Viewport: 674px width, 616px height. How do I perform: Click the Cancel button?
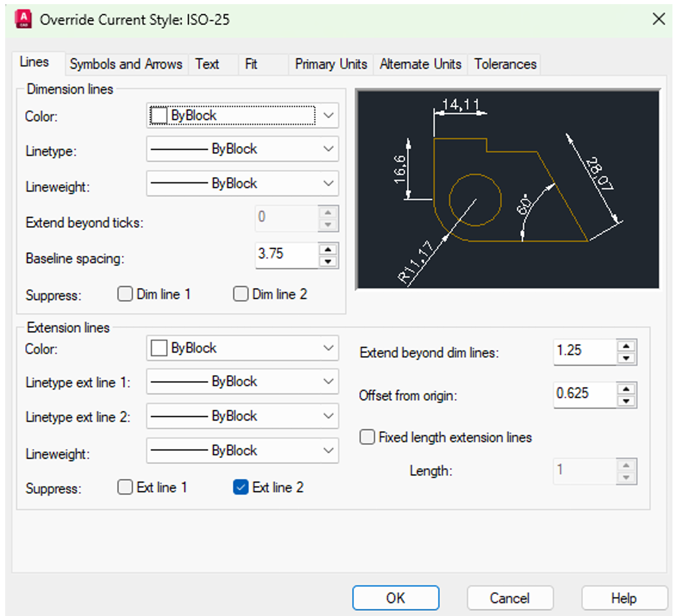tap(509, 598)
